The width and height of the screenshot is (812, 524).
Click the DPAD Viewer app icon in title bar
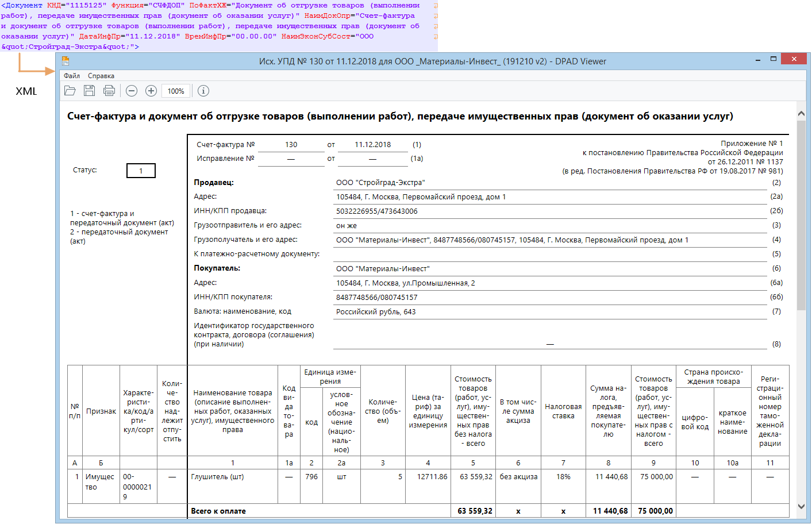66,61
